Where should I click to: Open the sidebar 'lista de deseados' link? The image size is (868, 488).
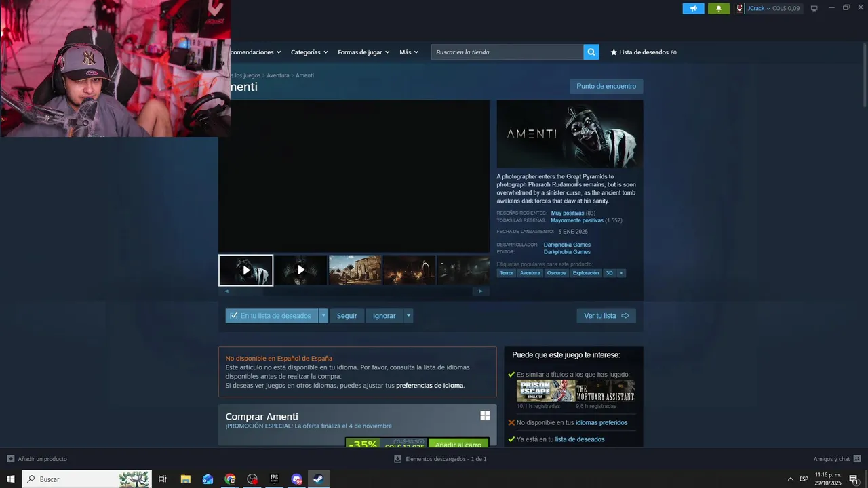click(580, 439)
